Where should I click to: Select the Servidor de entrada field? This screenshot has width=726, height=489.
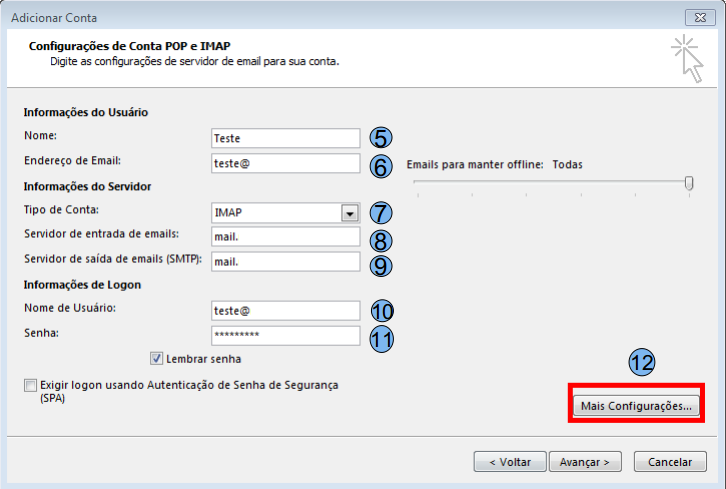(x=285, y=237)
